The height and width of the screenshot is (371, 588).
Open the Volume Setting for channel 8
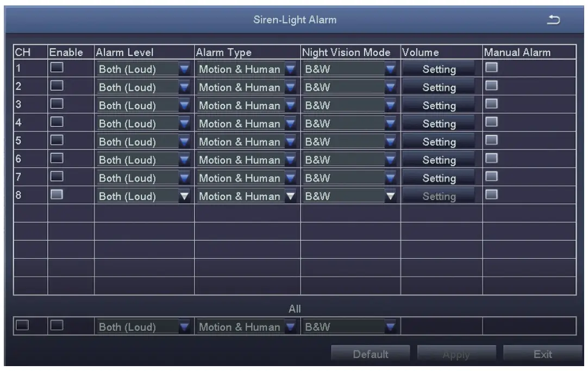(439, 196)
